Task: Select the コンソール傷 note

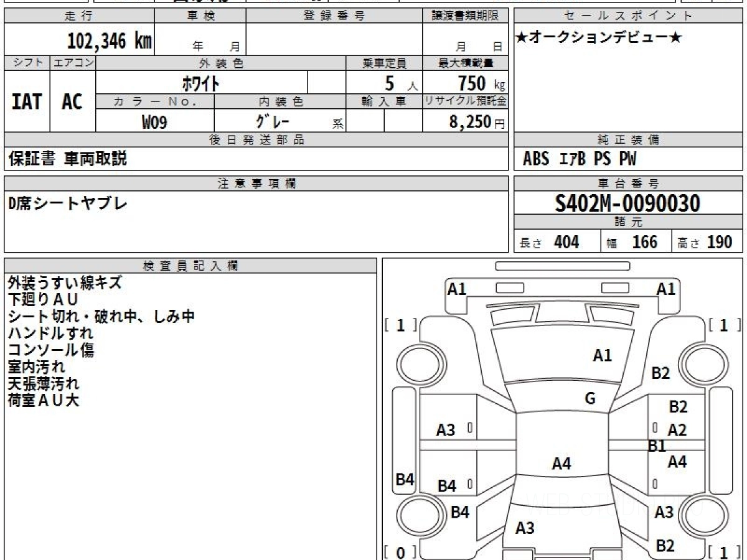Action: 51,350
